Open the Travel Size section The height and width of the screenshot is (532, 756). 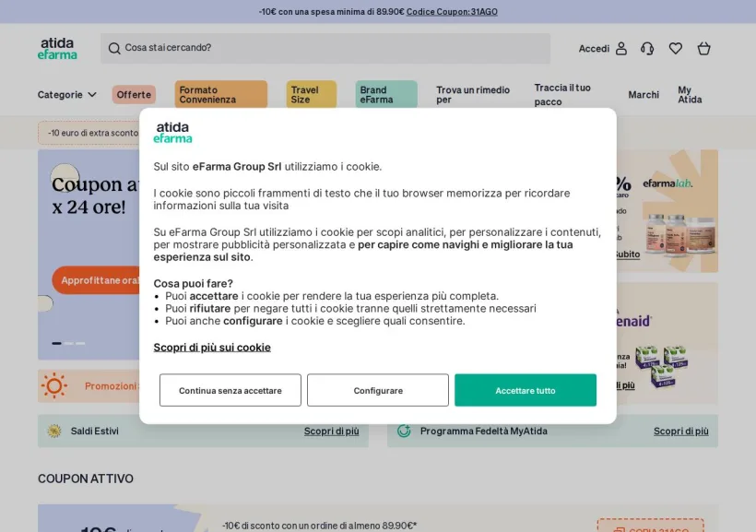click(311, 95)
